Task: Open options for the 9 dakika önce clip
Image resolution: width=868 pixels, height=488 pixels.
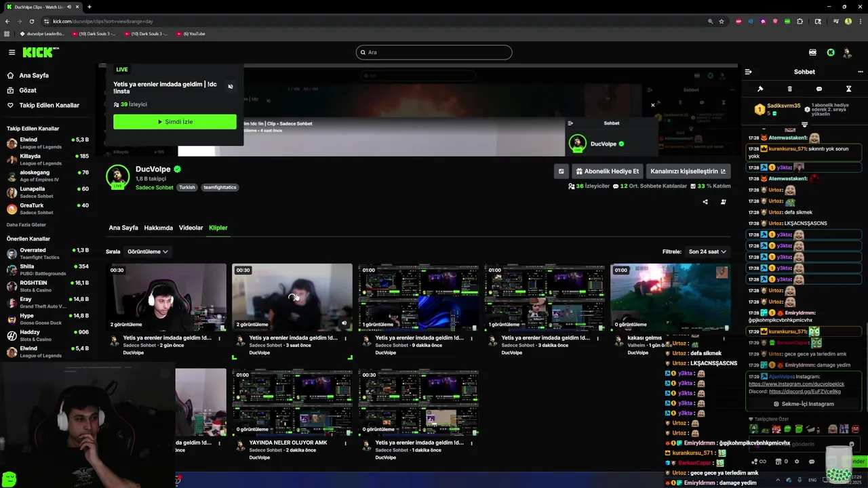Action: pos(472,338)
